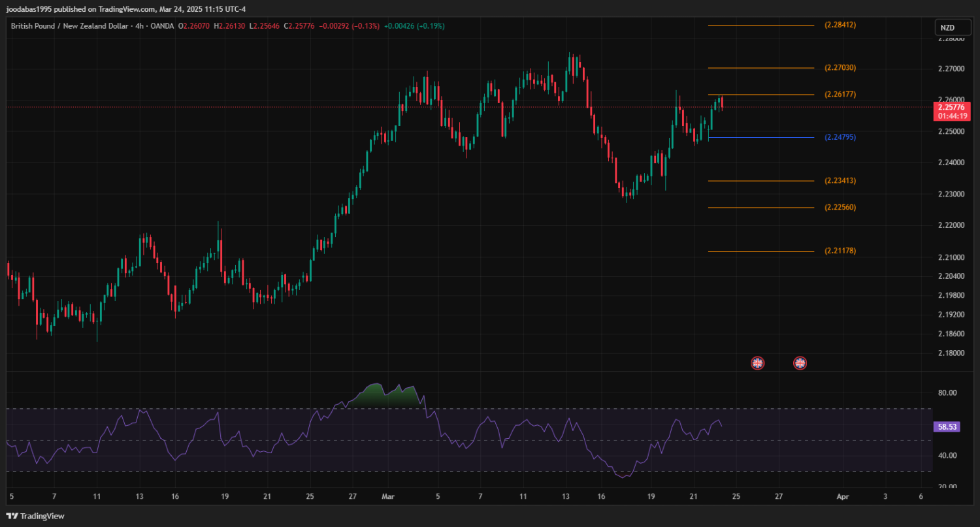This screenshot has width=980, height=527.
Task: Click the purple RSI value tag 58.53
Action: pyautogui.click(x=947, y=426)
